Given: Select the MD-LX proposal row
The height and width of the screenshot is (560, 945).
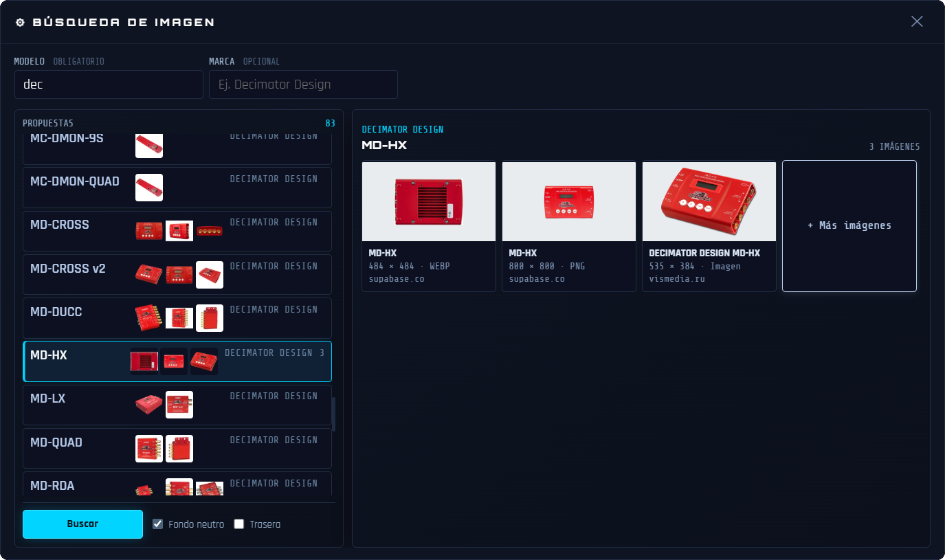Looking at the screenshot, I should [x=177, y=405].
